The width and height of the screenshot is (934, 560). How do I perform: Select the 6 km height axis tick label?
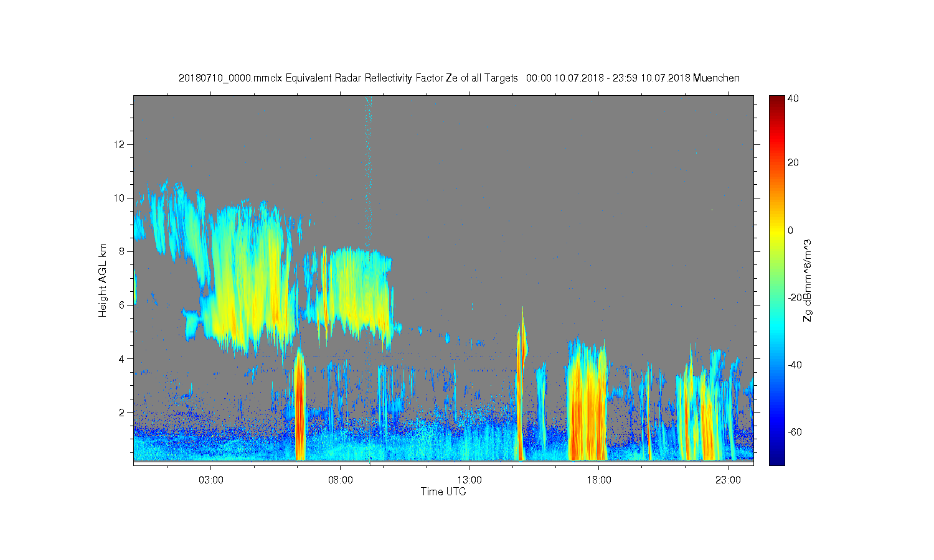(x=123, y=305)
